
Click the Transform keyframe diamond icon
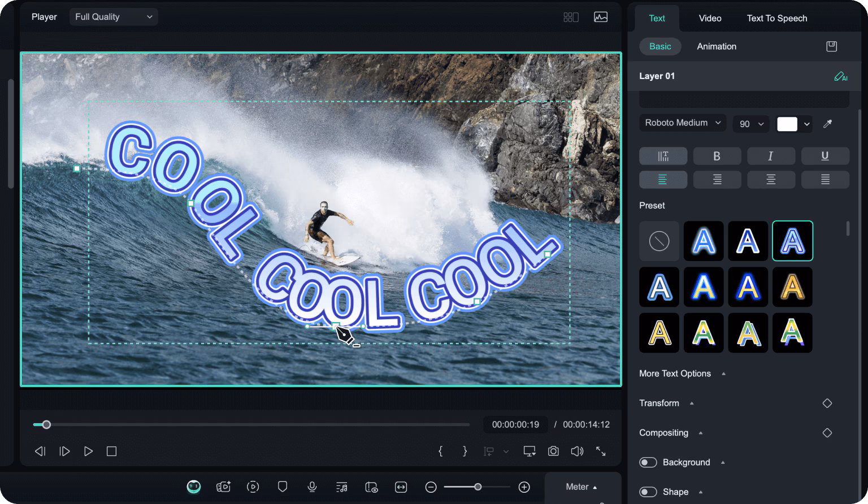pyautogui.click(x=827, y=403)
